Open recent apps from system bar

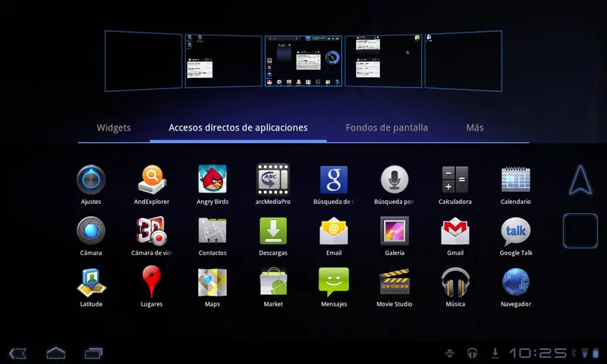click(x=93, y=353)
